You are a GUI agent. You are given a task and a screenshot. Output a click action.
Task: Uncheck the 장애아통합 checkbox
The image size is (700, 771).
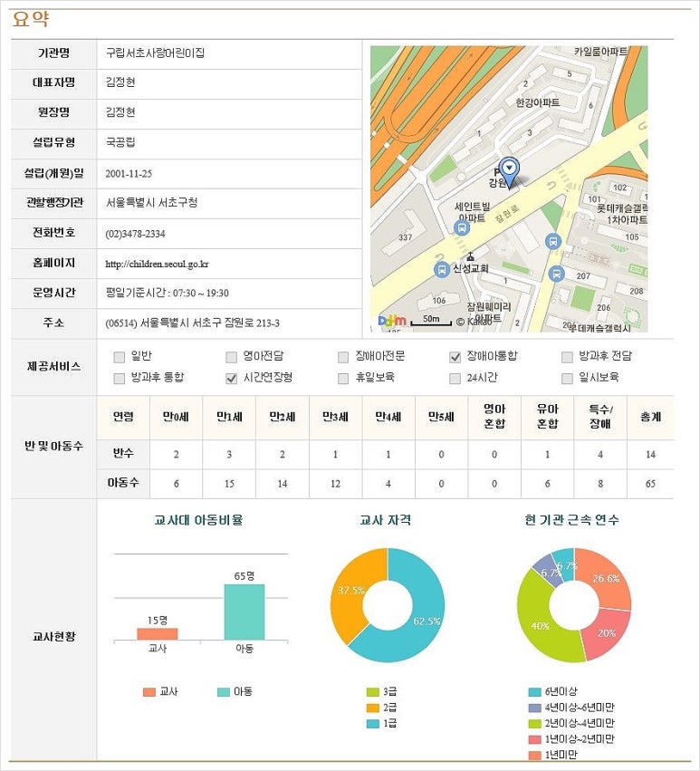pos(455,357)
